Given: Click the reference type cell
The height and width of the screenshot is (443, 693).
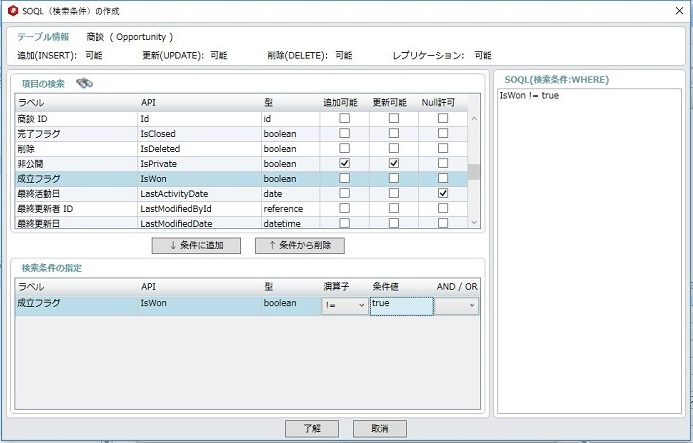Looking at the screenshot, I should click(x=290, y=209).
